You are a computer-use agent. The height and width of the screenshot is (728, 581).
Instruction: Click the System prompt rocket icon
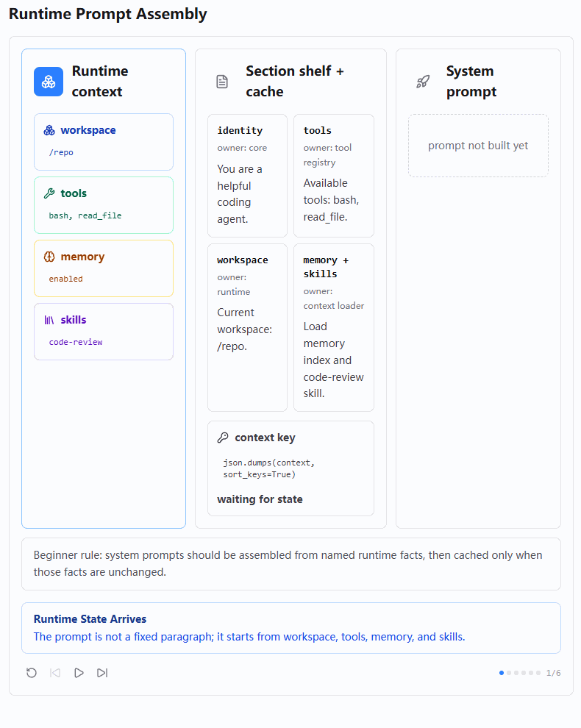[x=423, y=82]
